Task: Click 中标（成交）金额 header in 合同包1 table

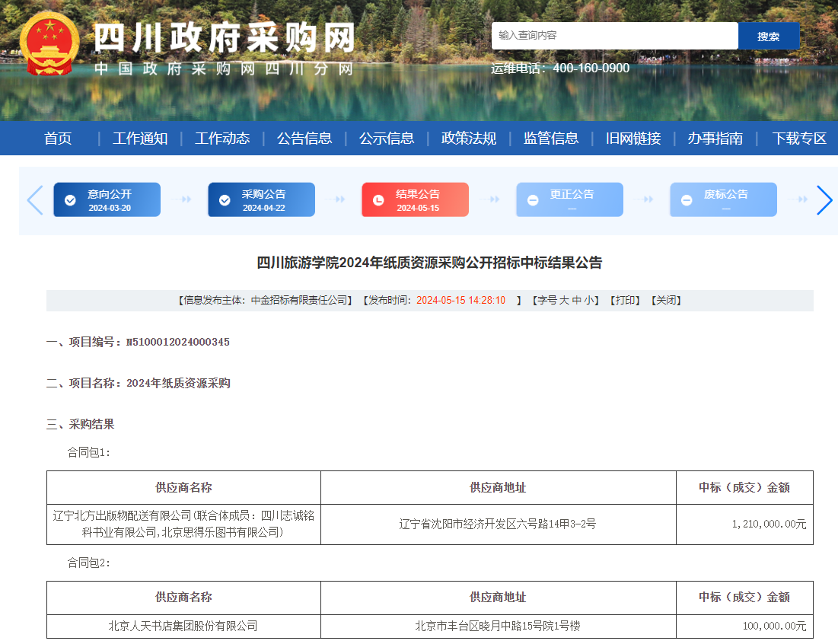Action: point(744,487)
